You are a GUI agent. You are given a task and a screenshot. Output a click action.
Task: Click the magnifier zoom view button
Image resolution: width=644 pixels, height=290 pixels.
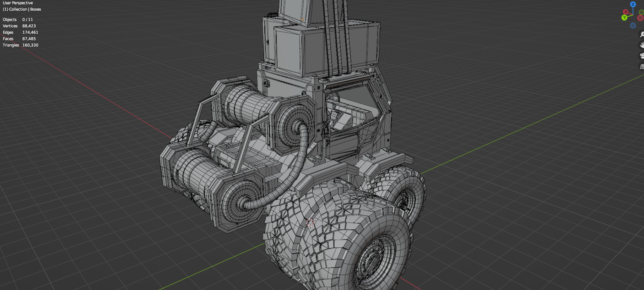tap(642, 34)
